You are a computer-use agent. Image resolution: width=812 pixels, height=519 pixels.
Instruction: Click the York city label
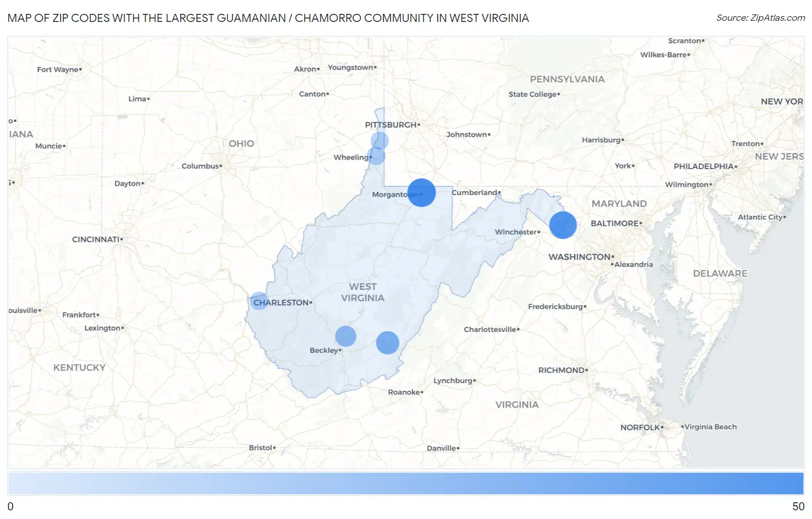[x=623, y=166]
